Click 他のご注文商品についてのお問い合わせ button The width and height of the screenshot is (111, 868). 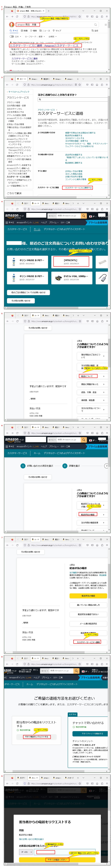[x=28, y=293]
